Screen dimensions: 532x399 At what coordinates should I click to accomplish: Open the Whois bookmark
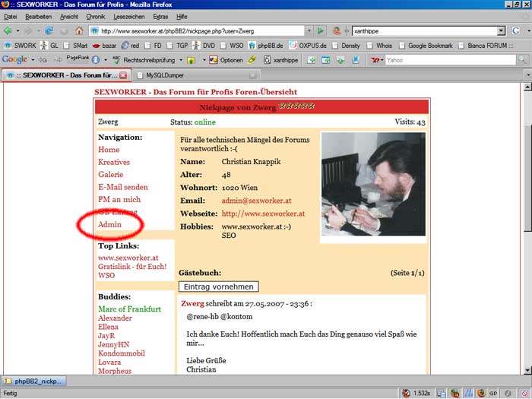[380, 46]
